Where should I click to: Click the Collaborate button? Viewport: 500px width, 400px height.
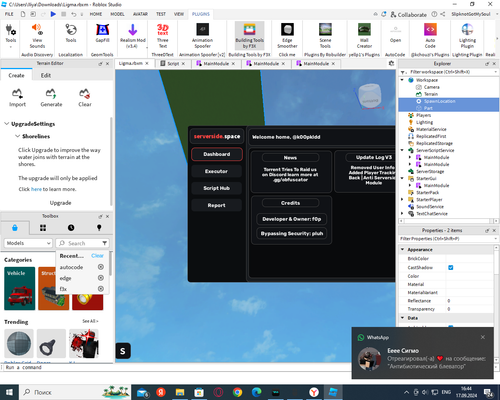point(409,14)
